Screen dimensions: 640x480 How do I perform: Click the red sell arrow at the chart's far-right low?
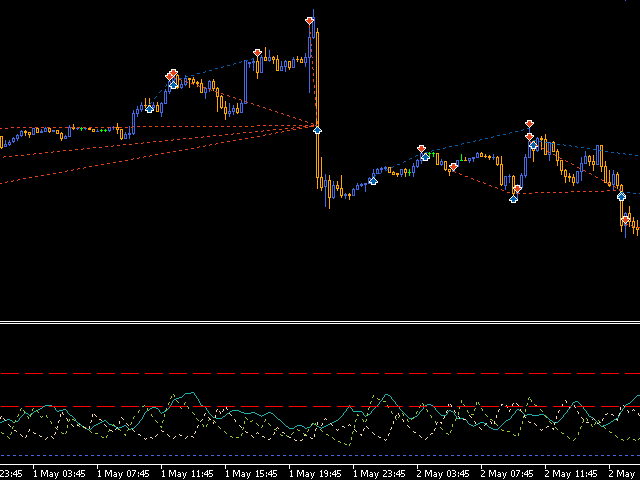(x=625, y=220)
